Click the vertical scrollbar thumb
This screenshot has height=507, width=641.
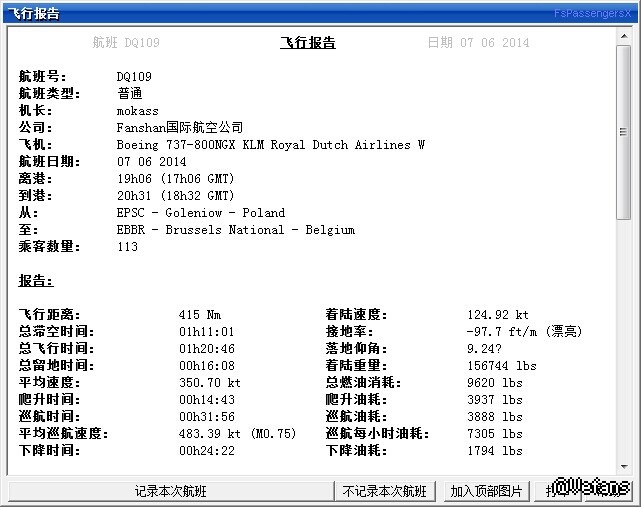coord(624,132)
